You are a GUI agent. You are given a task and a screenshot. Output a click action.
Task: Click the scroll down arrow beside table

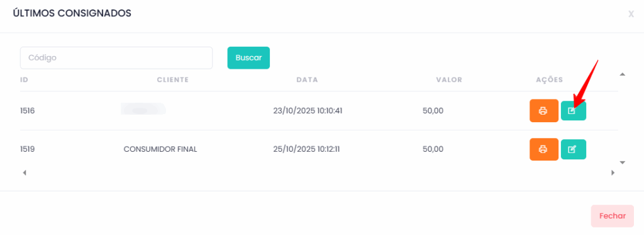622,163
